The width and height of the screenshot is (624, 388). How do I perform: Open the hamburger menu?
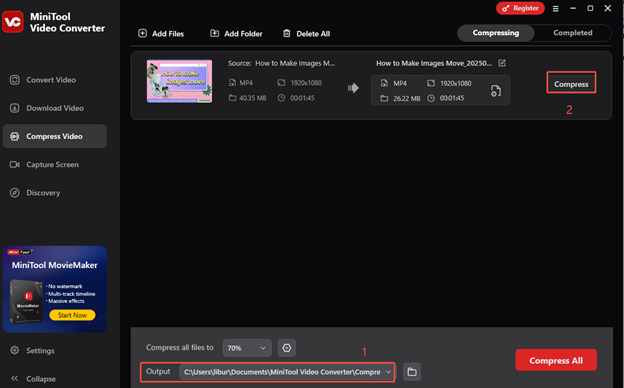[x=556, y=8]
